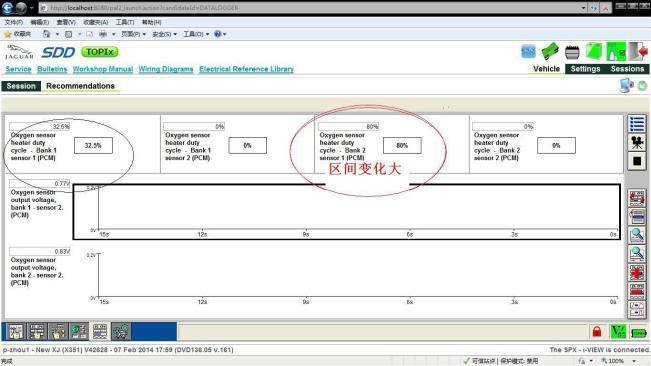Expand the browser address bar dropdown arrow
Viewport: 651px width, 366px height.
(x=583, y=8)
